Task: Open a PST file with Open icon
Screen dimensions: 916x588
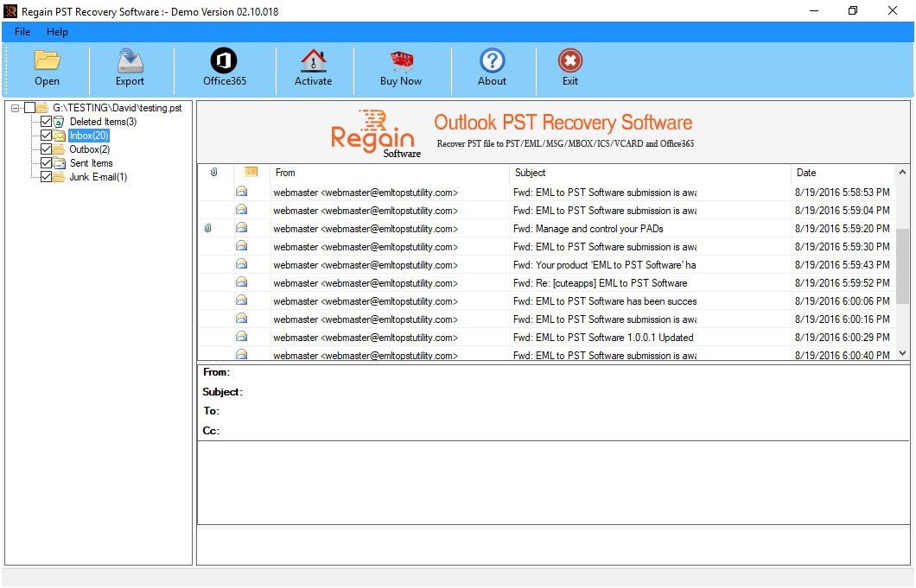Action: [x=47, y=60]
